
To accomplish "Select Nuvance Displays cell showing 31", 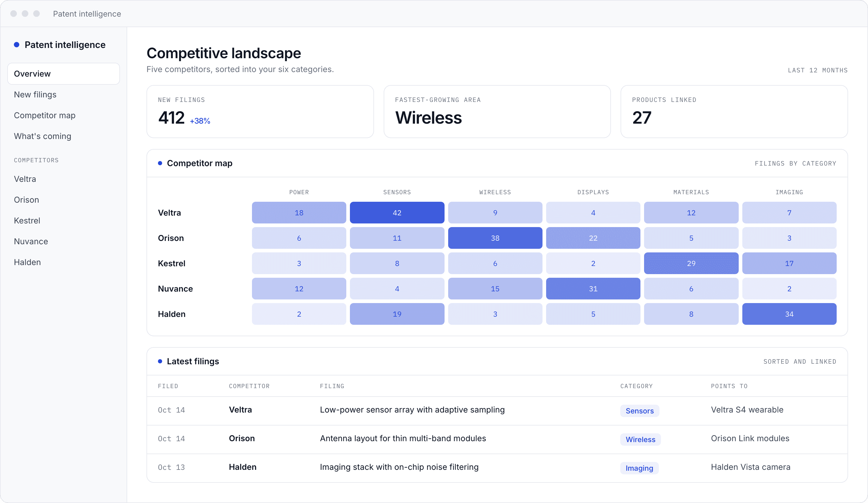I will click(x=593, y=289).
